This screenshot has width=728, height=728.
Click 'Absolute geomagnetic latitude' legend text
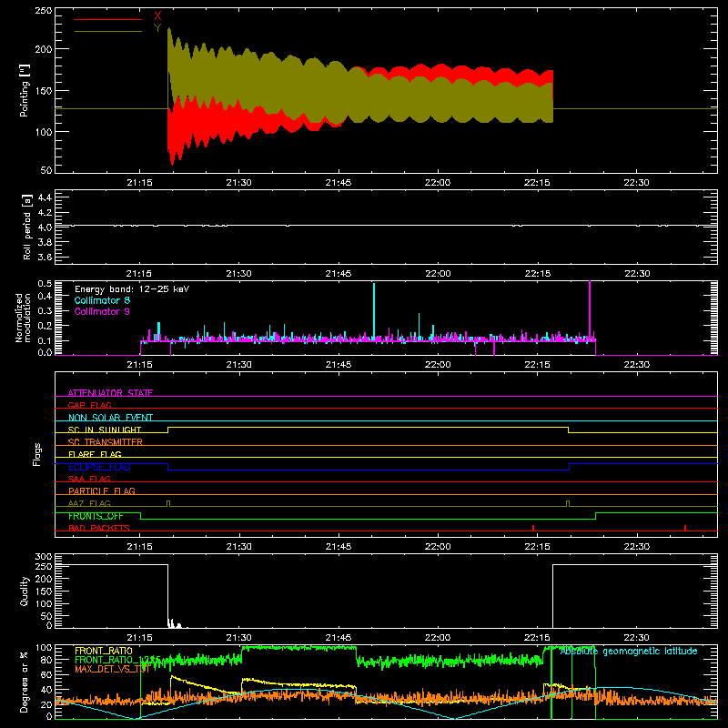pyautogui.click(x=629, y=651)
